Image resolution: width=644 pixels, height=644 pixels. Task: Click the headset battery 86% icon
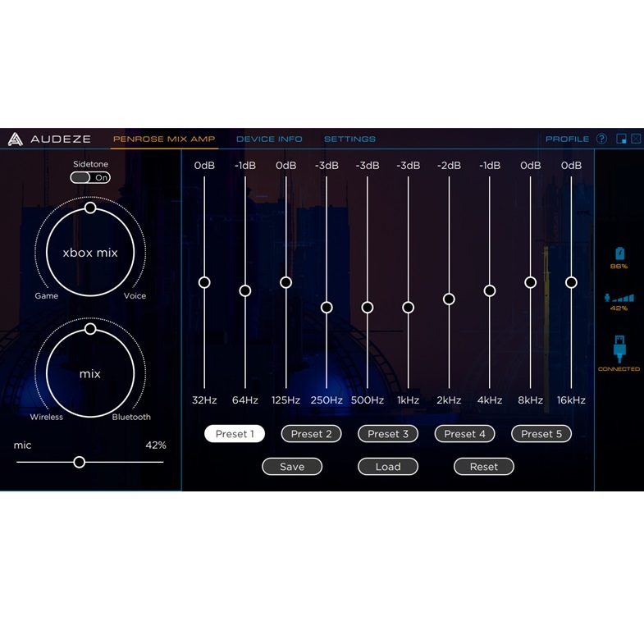pyautogui.click(x=619, y=253)
